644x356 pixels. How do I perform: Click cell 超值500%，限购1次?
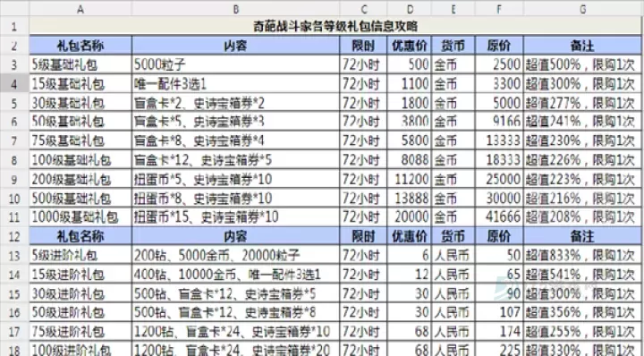(582, 65)
